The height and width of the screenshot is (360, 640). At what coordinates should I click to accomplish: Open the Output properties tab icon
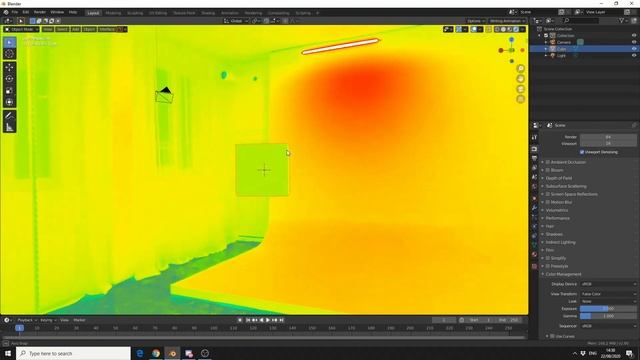coord(534,158)
